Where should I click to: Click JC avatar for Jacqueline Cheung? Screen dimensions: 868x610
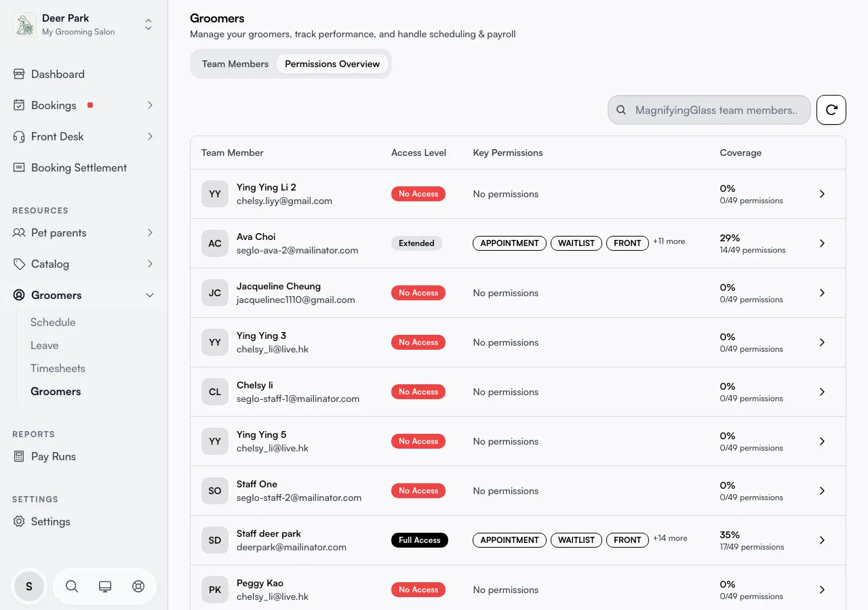click(215, 293)
